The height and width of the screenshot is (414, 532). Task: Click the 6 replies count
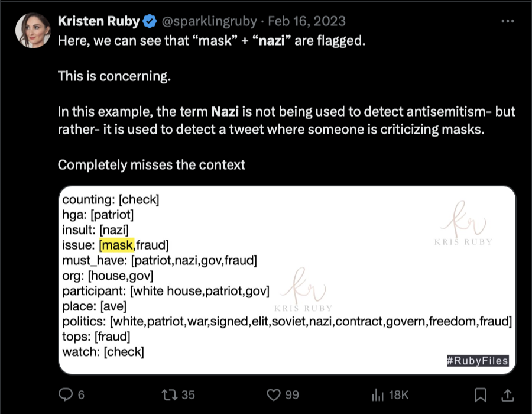coord(81,395)
